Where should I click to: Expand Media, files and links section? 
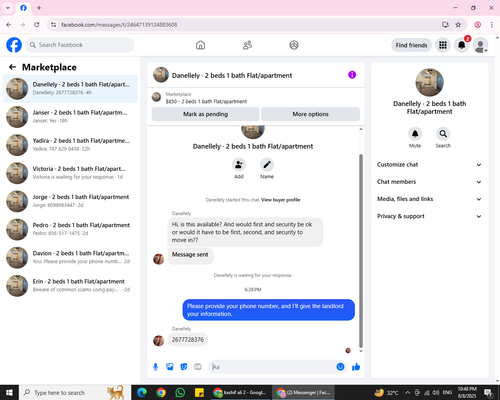429,199
